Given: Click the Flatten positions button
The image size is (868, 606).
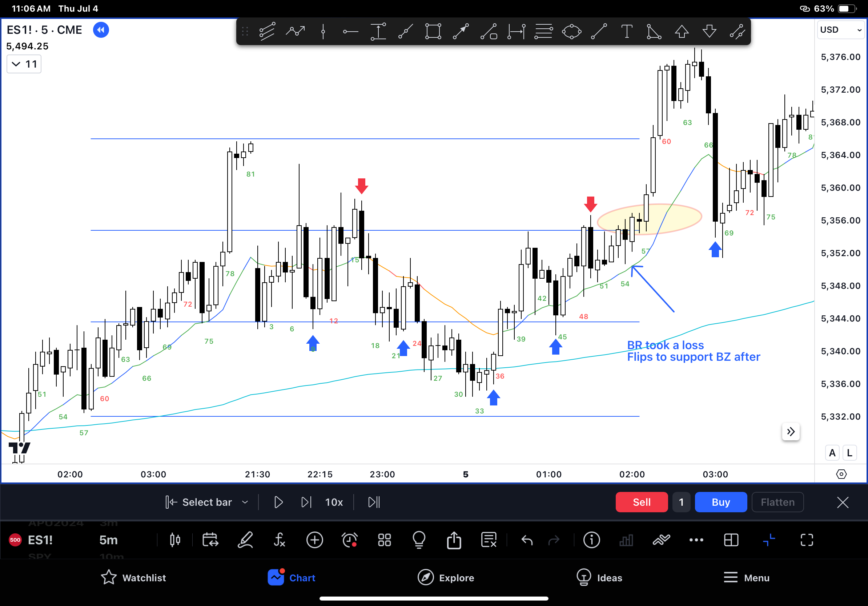Looking at the screenshot, I should [x=777, y=502].
